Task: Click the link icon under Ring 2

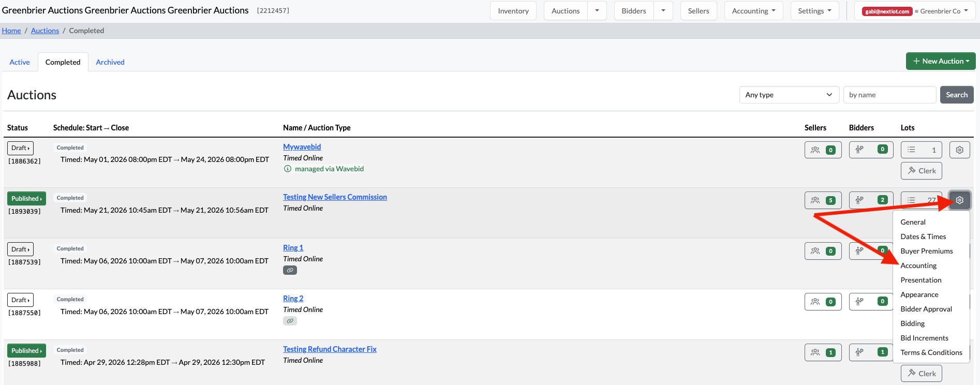Action: (290, 321)
